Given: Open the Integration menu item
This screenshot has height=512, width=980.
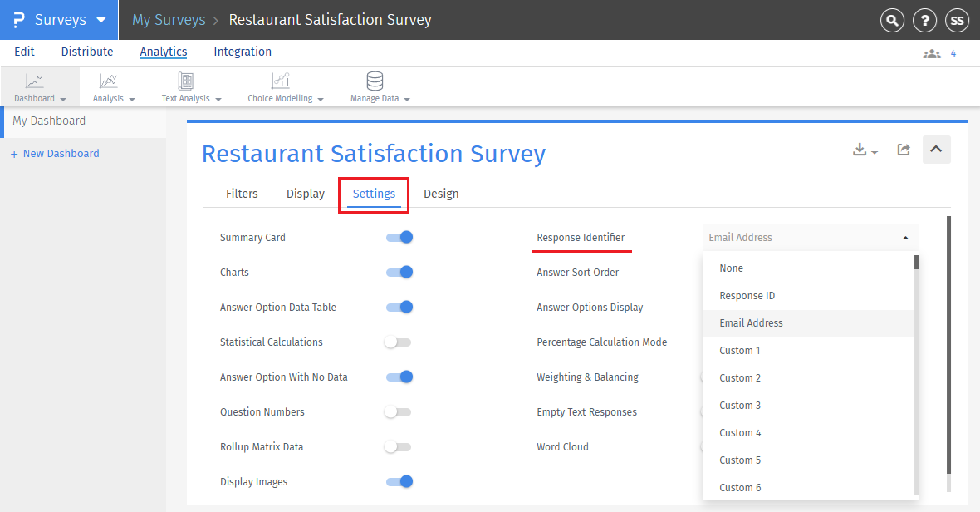Looking at the screenshot, I should pos(242,52).
